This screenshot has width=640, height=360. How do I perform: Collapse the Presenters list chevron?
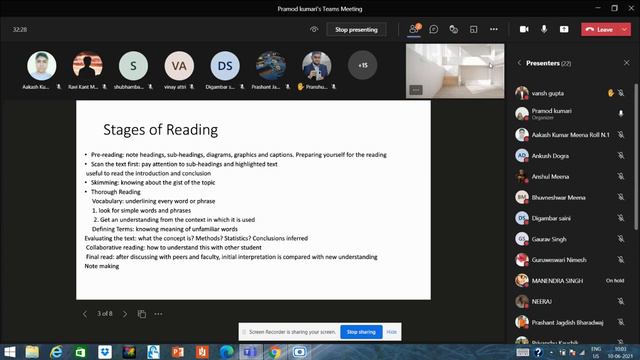[x=519, y=63]
